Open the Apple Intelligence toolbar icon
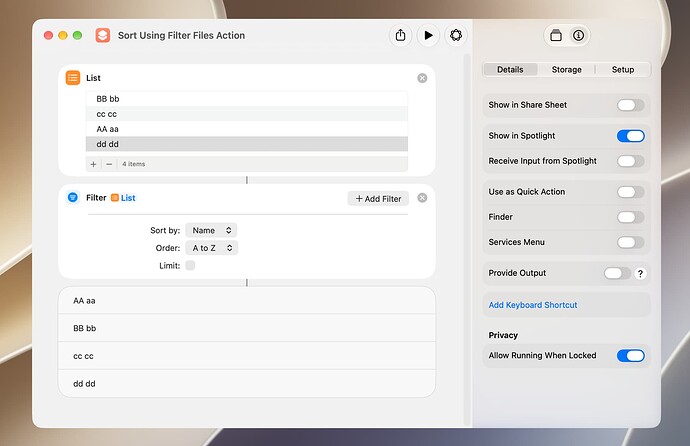 (x=456, y=35)
